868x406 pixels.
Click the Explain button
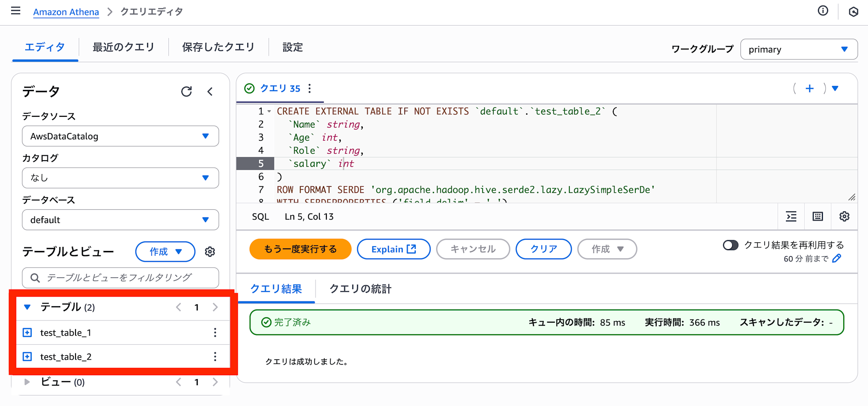click(394, 249)
